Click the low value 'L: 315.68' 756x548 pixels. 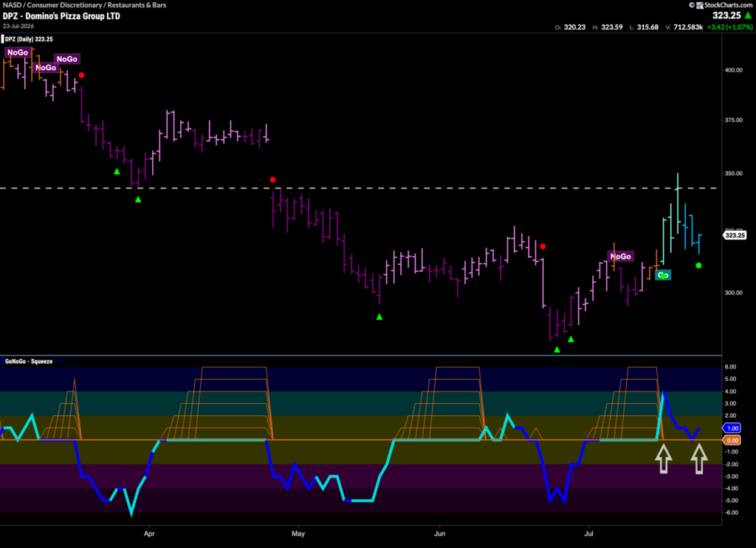pyautogui.click(x=644, y=27)
